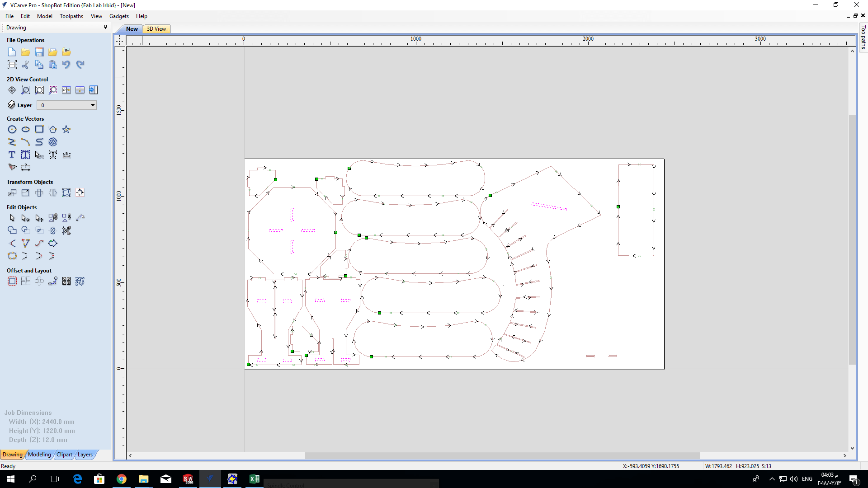The height and width of the screenshot is (488, 868).
Task: Save the file with the floppy disk icon
Action: coord(39,52)
